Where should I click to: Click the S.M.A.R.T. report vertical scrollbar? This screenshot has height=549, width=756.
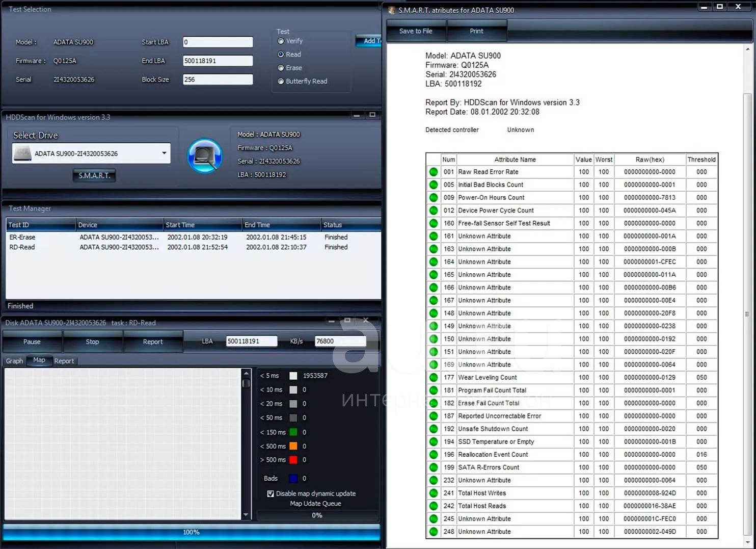747,313
